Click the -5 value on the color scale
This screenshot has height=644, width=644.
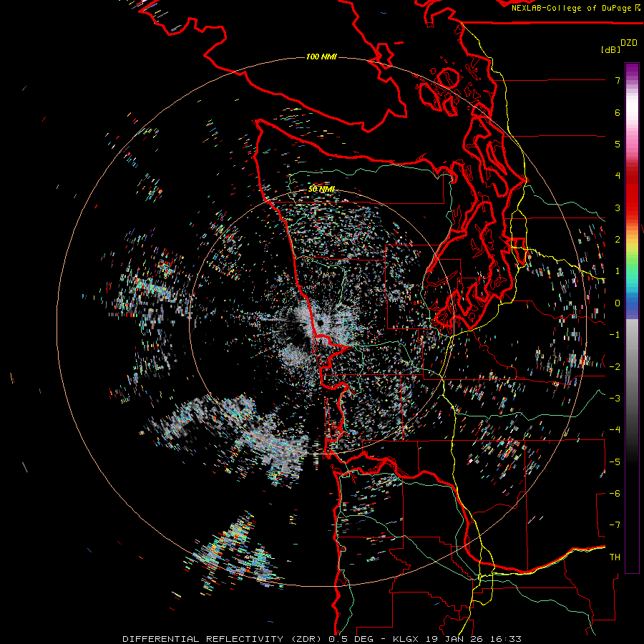pyautogui.click(x=615, y=462)
